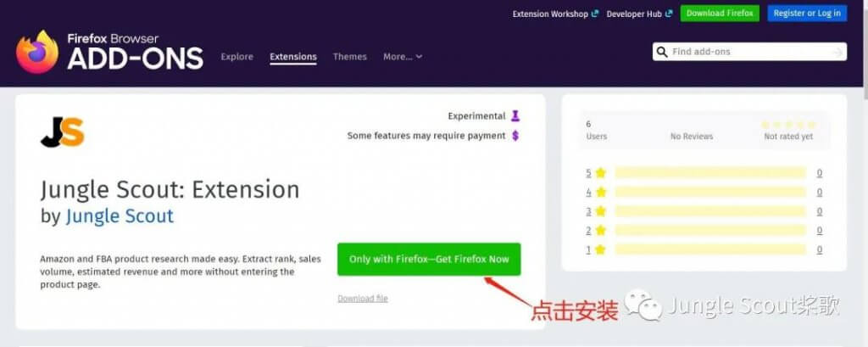Open the Jungle Scout author link
The image size is (868, 347).
tap(120, 216)
